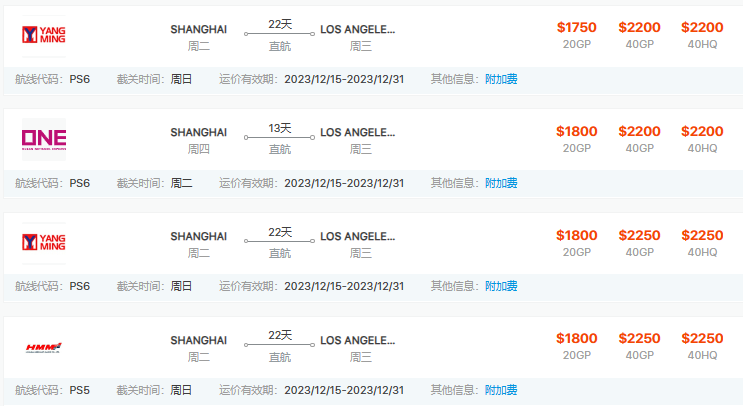Image resolution: width=743 pixels, height=406 pixels.
Task: Open 附加费 link in first Yang Ming row
Action: pyautogui.click(x=501, y=79)
